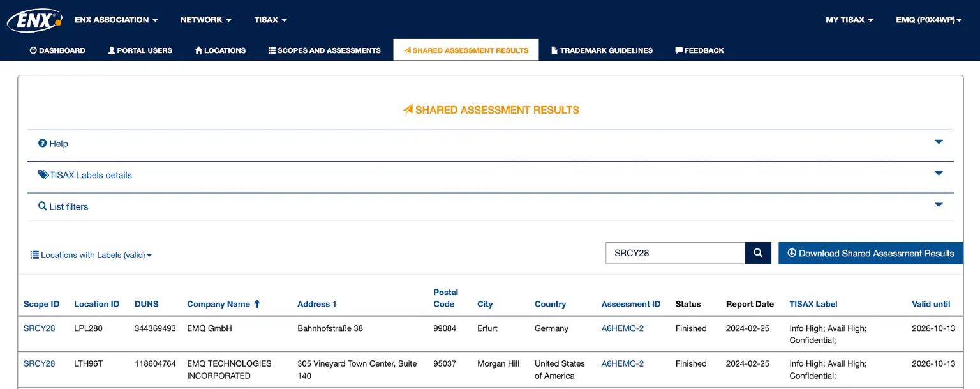Click the Help question mark icon
Screen dimensions: 980x389
click(43, 144)
